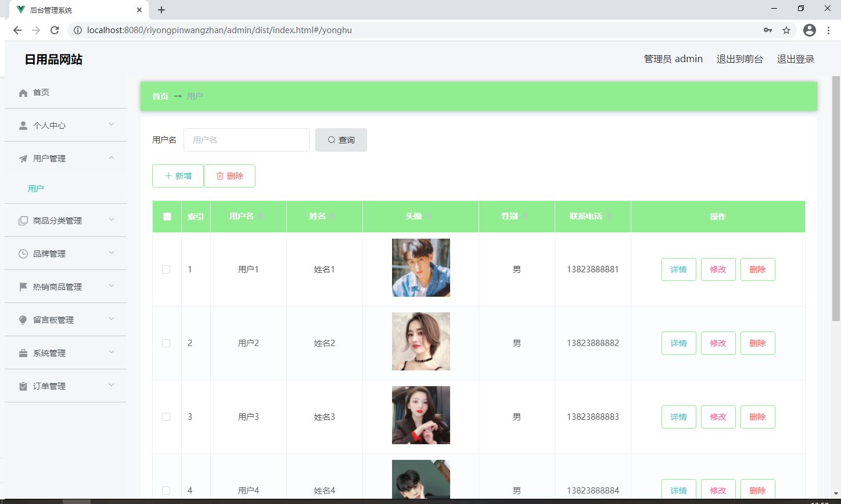The width and height of the screenshot is (841, 504).
Task: Click the avatar thumbnail of 用户3
Action: coord(421,415)
